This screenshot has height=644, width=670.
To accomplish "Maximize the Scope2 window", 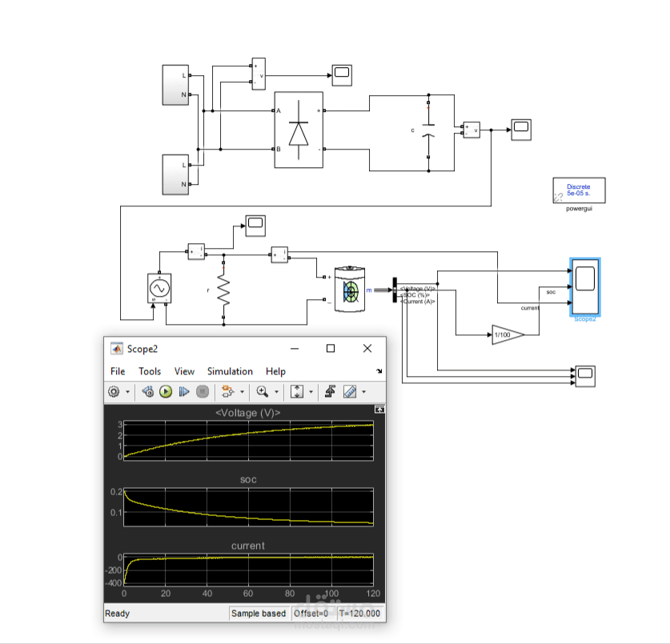I will [331, 349].
